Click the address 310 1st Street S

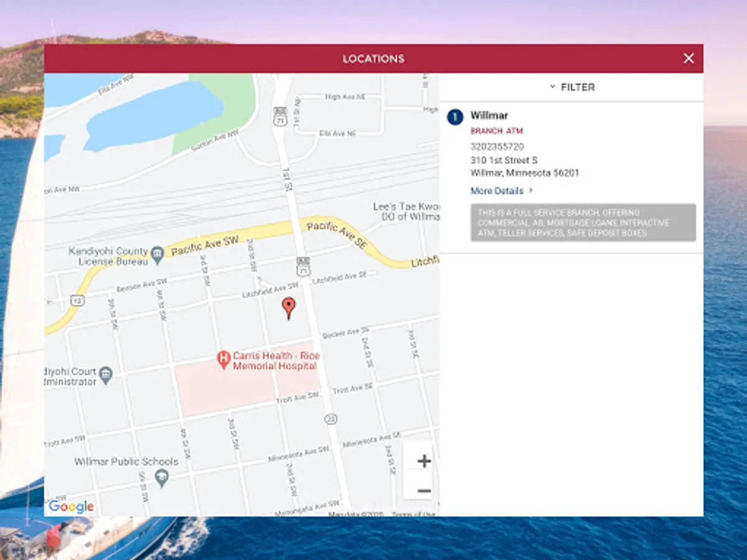(504, 160)
